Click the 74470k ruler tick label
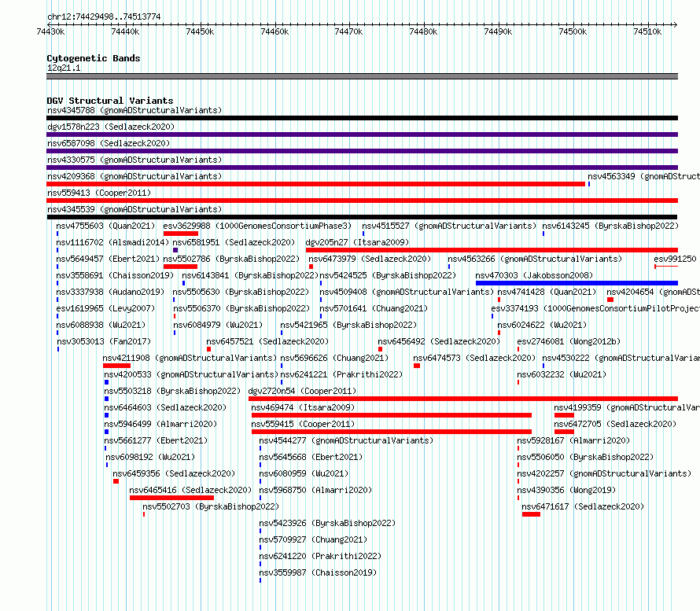This screenshot has height=611, width=700. (348, 31)
